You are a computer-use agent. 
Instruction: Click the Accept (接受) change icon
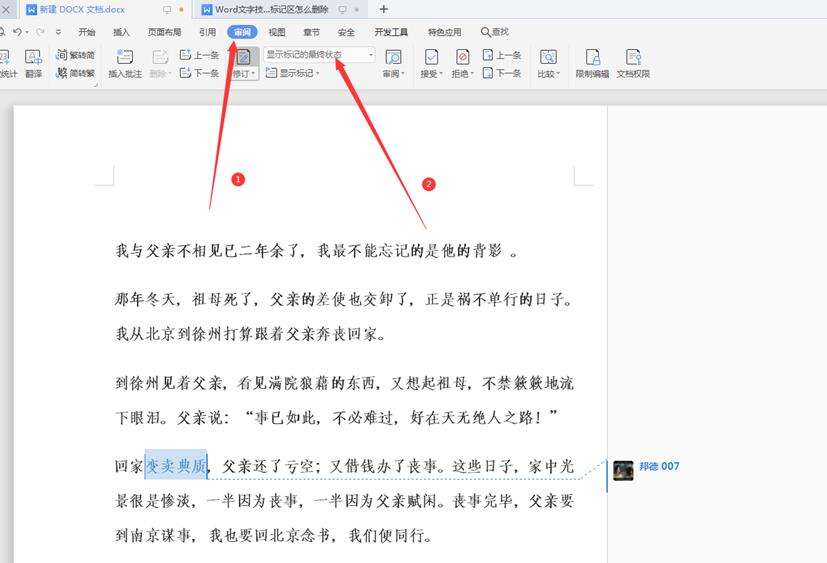431,57
